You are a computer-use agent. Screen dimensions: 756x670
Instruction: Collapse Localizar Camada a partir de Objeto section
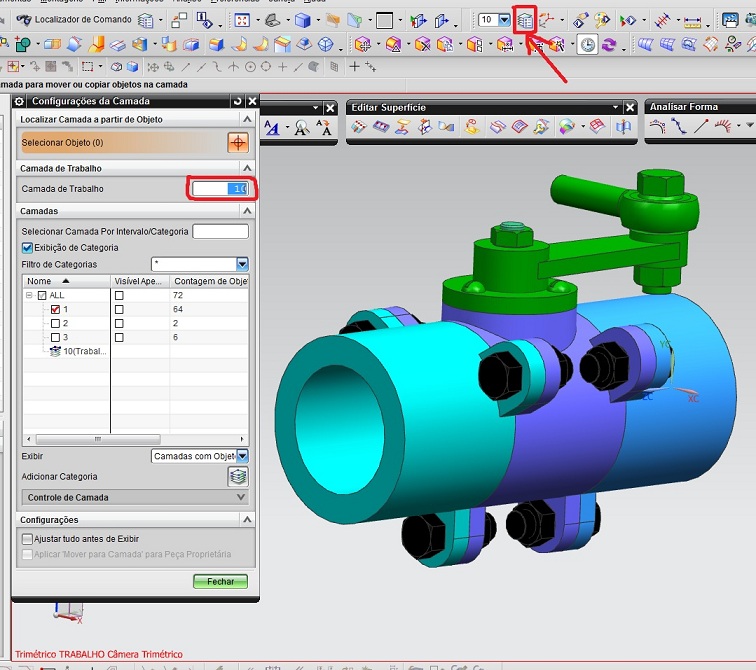tap(247, 119)
